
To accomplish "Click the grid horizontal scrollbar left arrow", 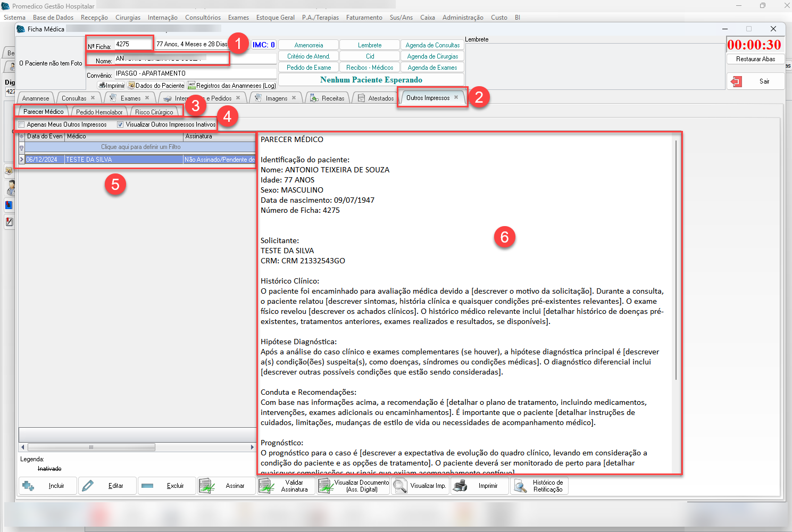I will click(x=22, y=447).
